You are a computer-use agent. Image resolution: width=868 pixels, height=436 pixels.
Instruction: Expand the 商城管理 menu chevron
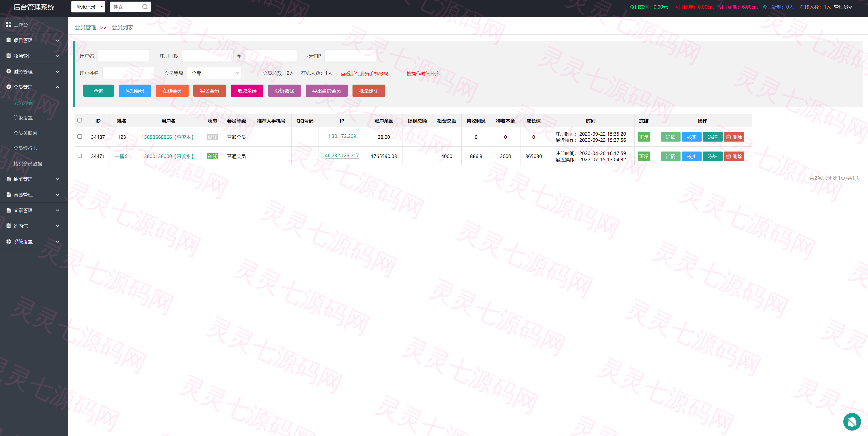click(57, 195)
